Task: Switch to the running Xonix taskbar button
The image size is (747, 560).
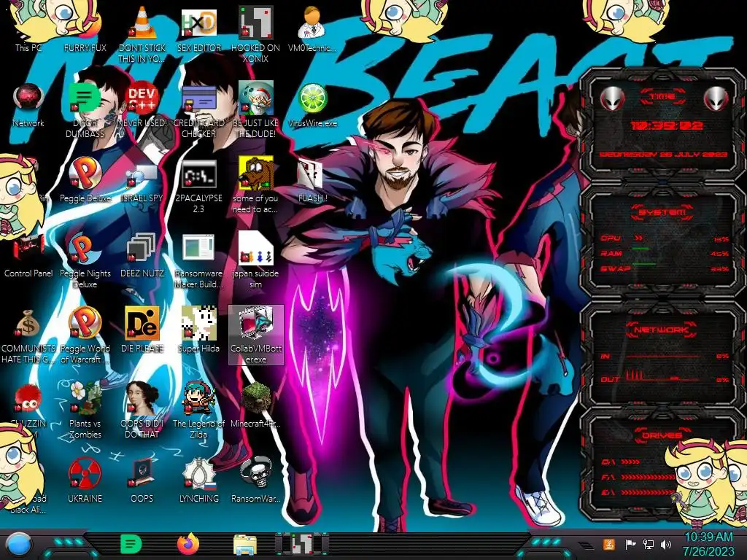Action: pyautogui.click(x=302, y=544)
